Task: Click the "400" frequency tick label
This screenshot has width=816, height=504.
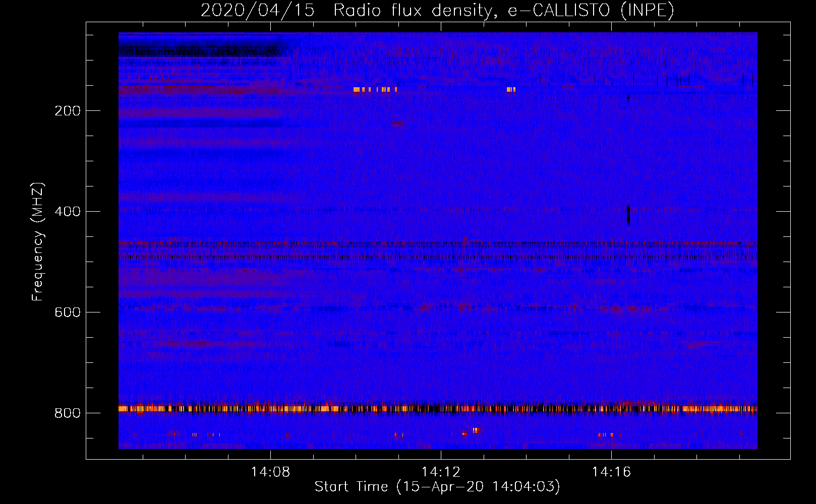Action: click(68, 212)
